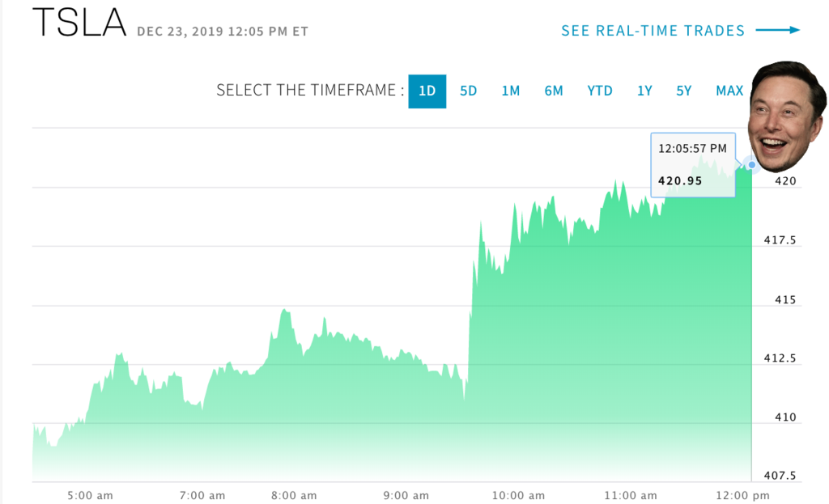Click the arrow next to See Real-Time Trades
Screen dimensions: 829x504
pos(777,31)
